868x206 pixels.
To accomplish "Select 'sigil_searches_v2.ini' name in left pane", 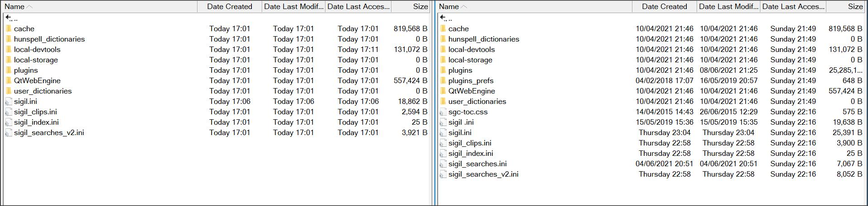I will point(49,132).
